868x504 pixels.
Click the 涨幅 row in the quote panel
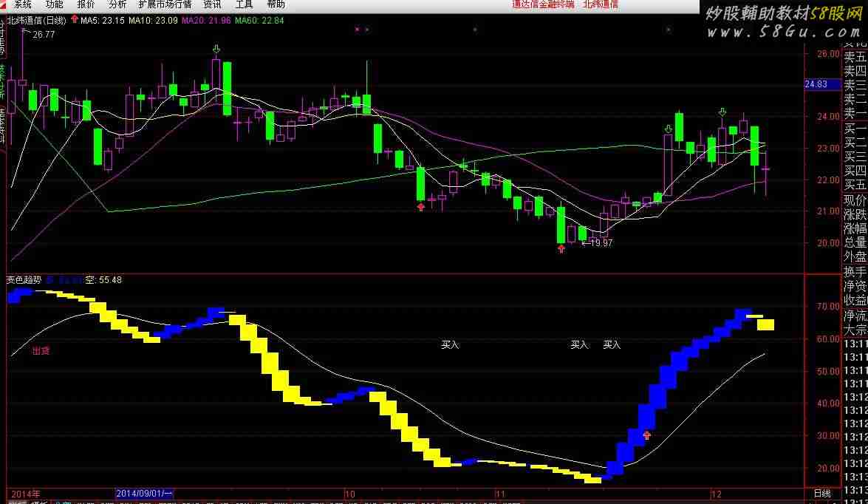855,228
